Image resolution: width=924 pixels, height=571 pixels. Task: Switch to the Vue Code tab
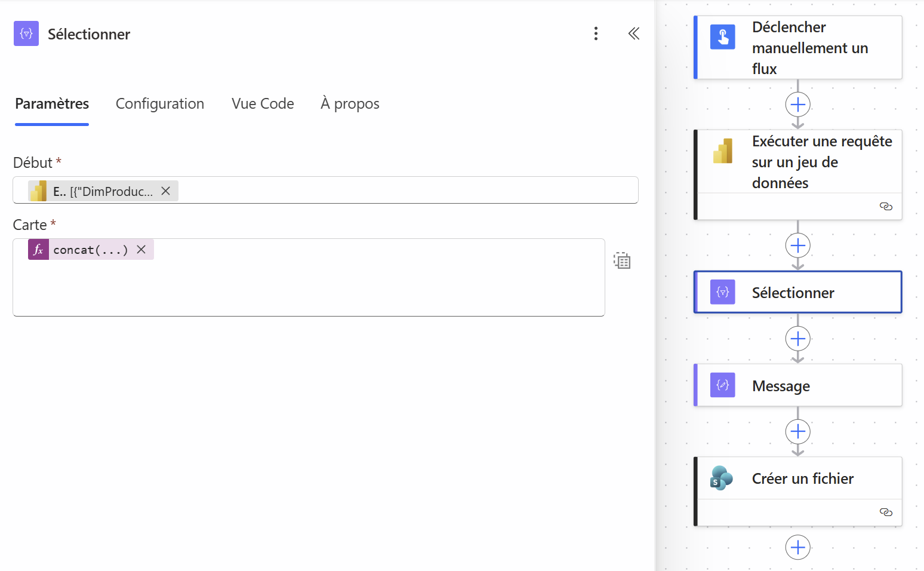[x=263, y=104]
